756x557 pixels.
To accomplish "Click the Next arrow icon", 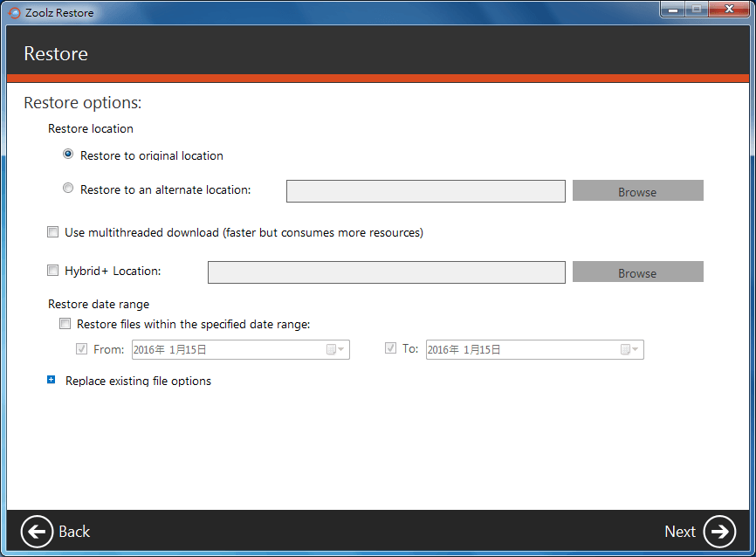I will pos(719,532).
